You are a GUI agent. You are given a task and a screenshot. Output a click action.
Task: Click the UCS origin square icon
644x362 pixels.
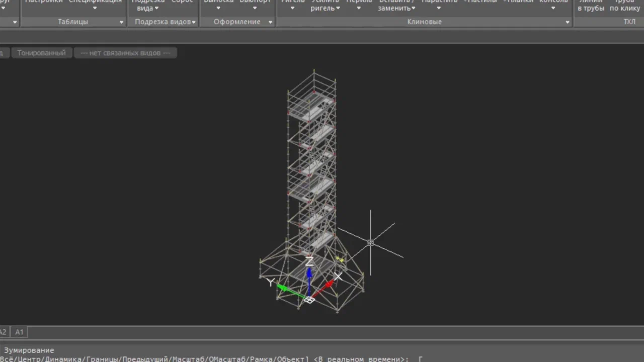click(x=309, y=300)
